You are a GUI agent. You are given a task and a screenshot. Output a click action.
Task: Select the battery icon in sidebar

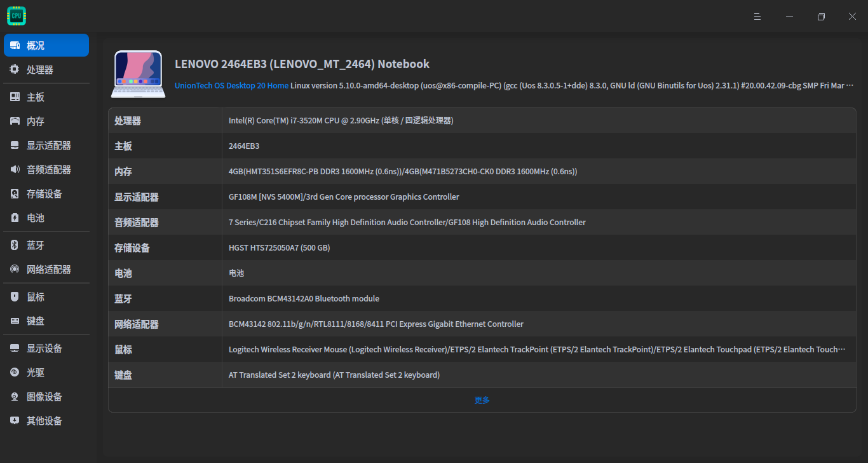[15, 218]
